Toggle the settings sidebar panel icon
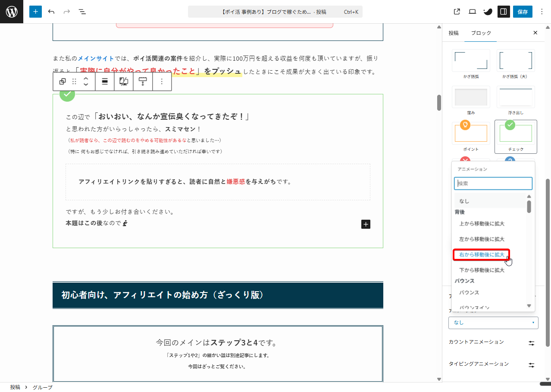 503,12
